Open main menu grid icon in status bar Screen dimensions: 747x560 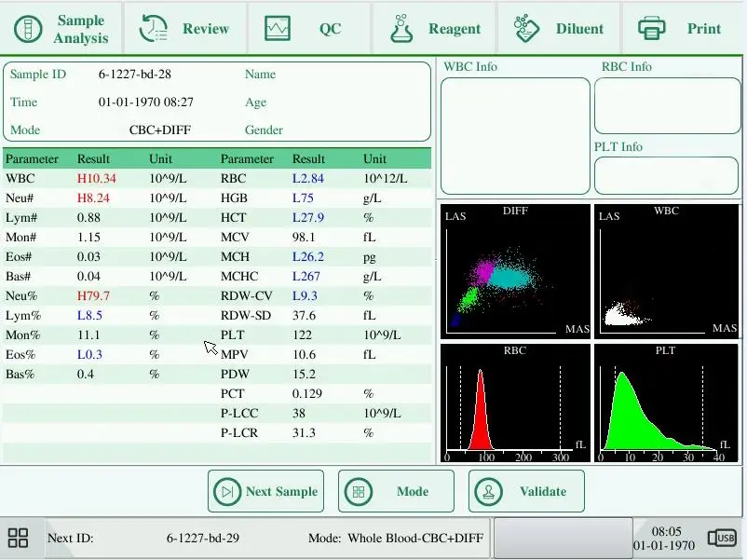[x=19, y=538]
